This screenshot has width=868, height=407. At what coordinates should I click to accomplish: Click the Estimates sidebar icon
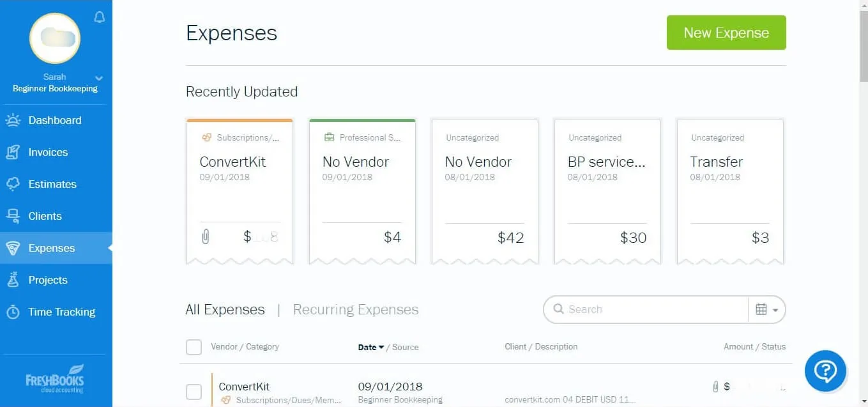click(13, 184)
